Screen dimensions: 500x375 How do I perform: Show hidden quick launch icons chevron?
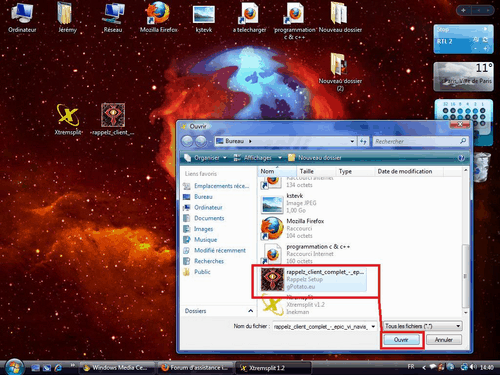pyautogui.click(x=72, y=365)
